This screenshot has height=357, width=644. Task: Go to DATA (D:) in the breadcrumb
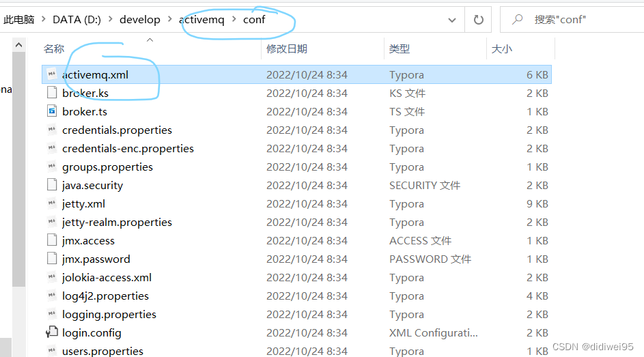pyautogui.click(x=76, y=19)
